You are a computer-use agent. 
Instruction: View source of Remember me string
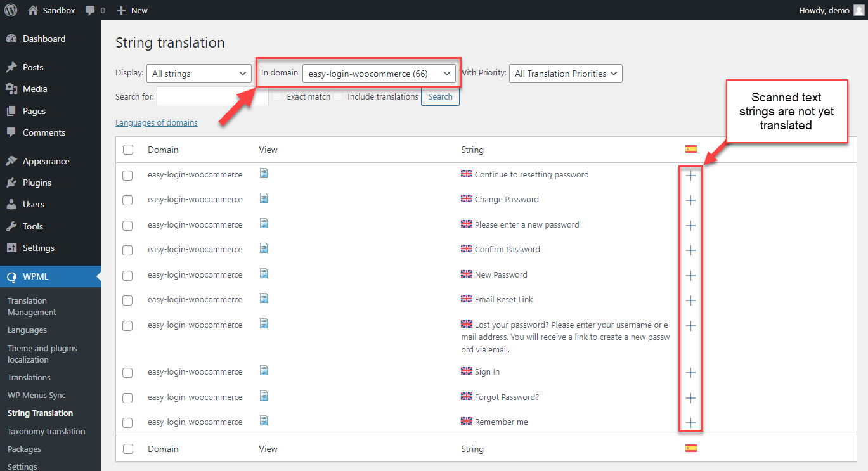264,420
